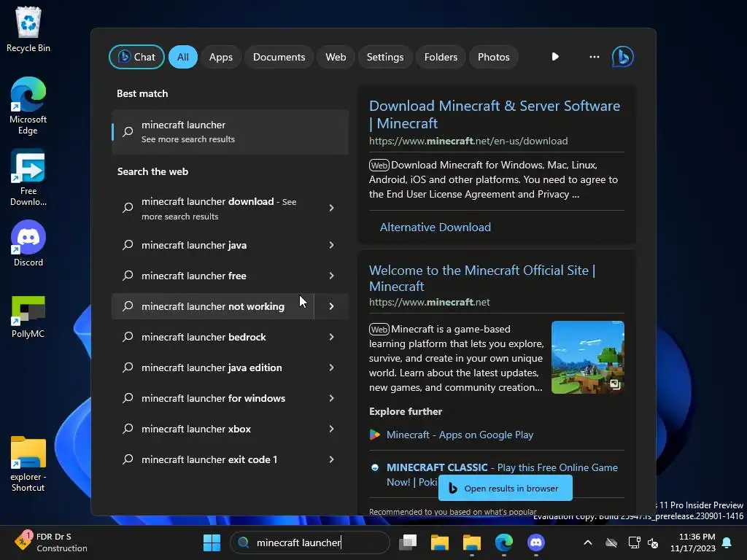Expand minecraft launcher for windows arrow

click(332, 398)
